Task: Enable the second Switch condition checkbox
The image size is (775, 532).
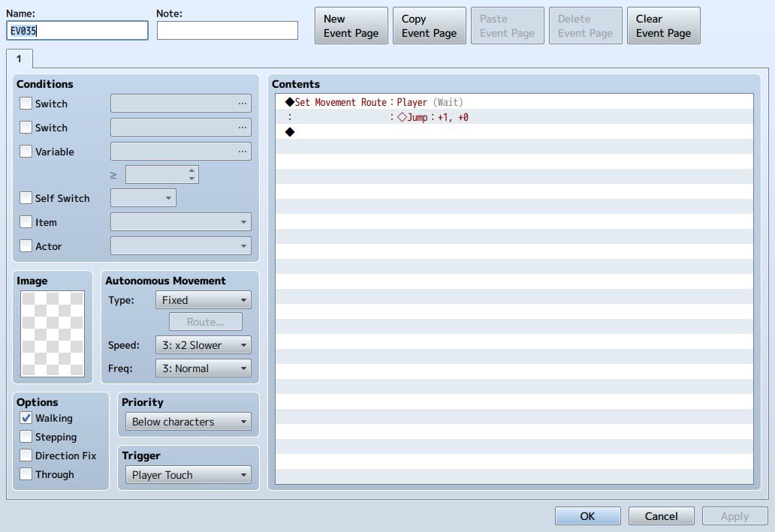Action: coord(26,128)
